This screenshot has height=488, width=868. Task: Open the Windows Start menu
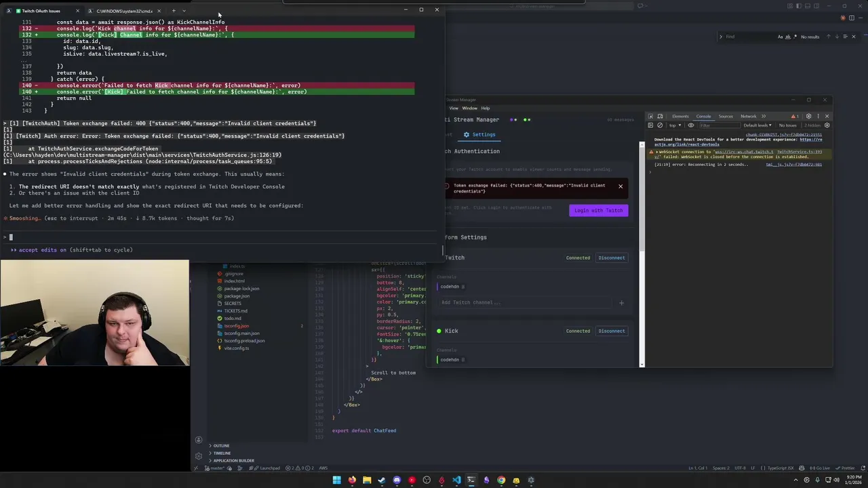click(337, 480)
